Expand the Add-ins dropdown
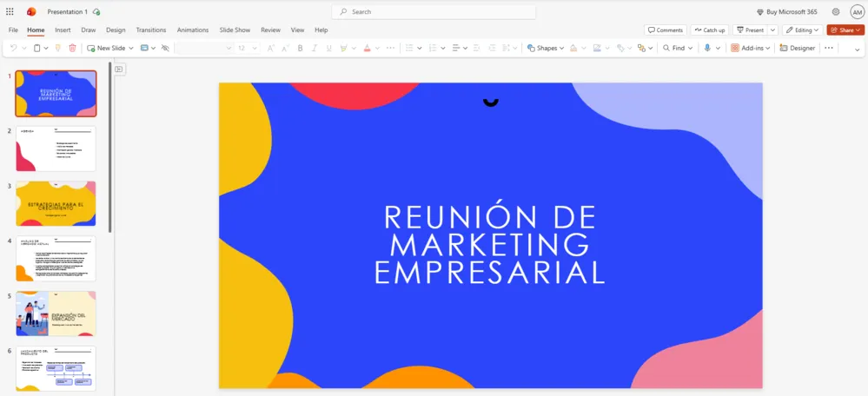The height and width of the screenshot is (396, 868). pyautogui.click(x=768, y=48)
